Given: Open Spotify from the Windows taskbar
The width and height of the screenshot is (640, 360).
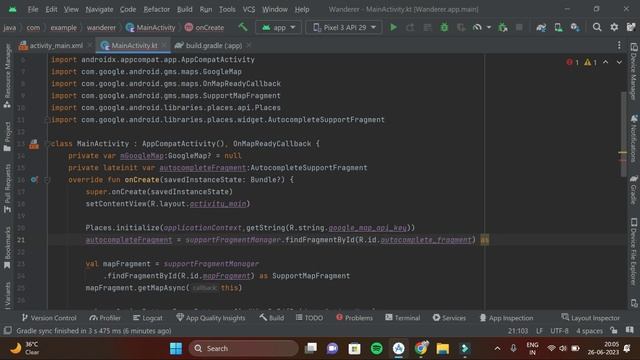Looking at the screenshot, I should [376, 348].
